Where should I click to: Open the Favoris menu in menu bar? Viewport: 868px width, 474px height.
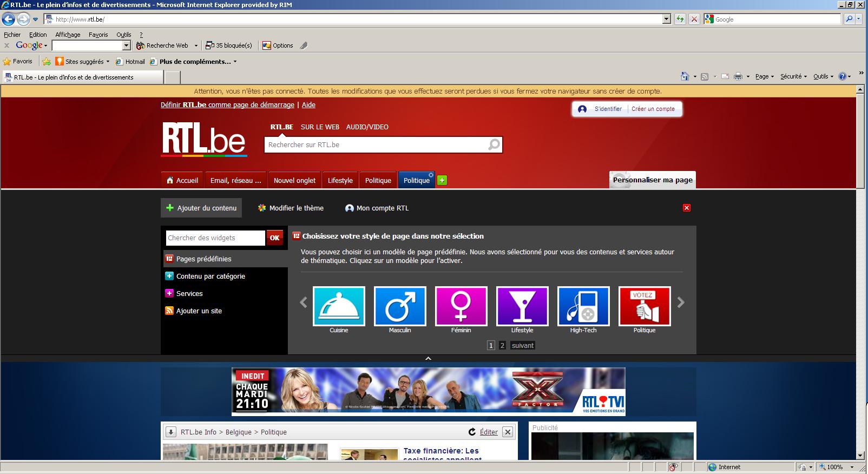click(98, 35)
